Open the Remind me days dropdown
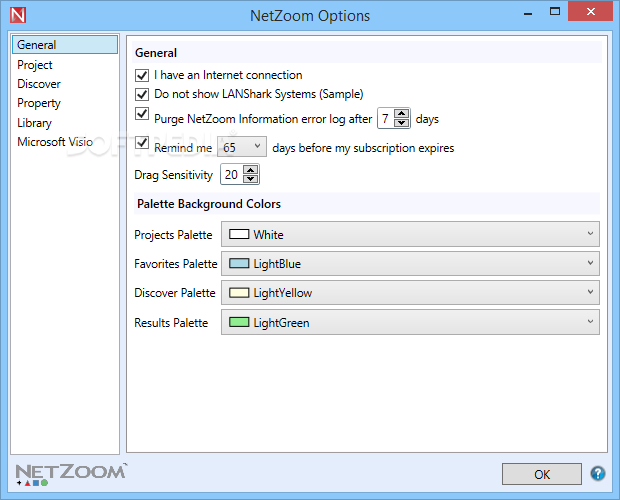 pos(242,147)
